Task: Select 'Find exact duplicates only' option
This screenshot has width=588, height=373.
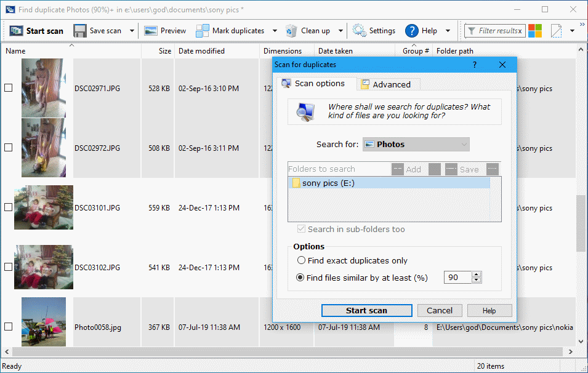Action: (301, 260)
